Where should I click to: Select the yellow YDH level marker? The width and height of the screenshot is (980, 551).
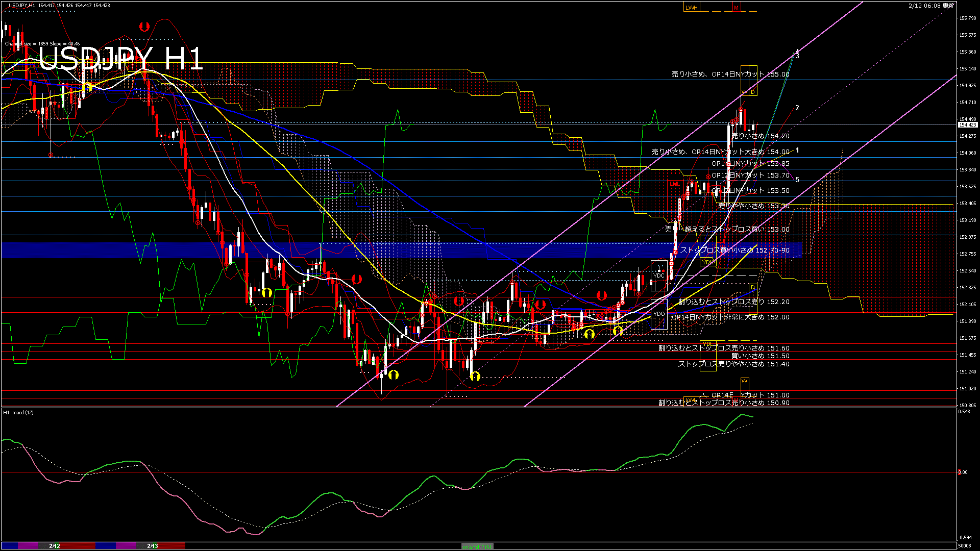(x=707, y=262)
